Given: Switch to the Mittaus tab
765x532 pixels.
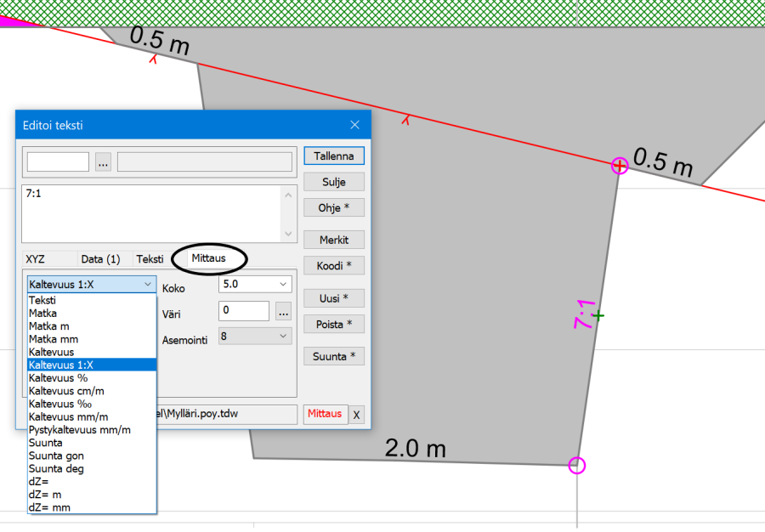Looking at the screenshot, I should 208,258.
